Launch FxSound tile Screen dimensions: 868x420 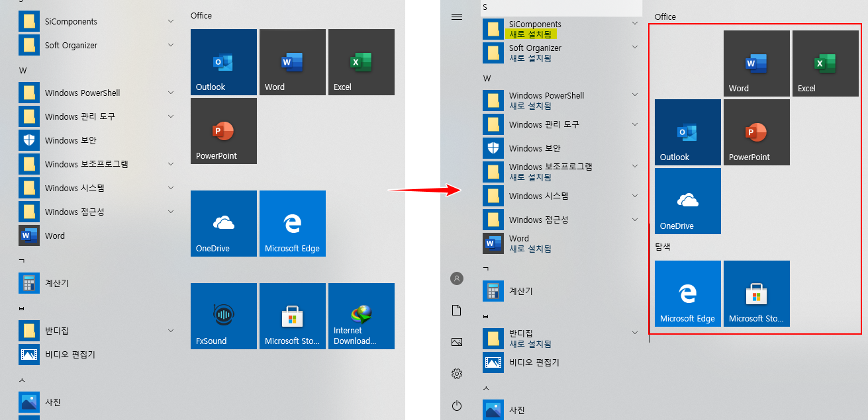pyautogui.click(x=224, y=316)
